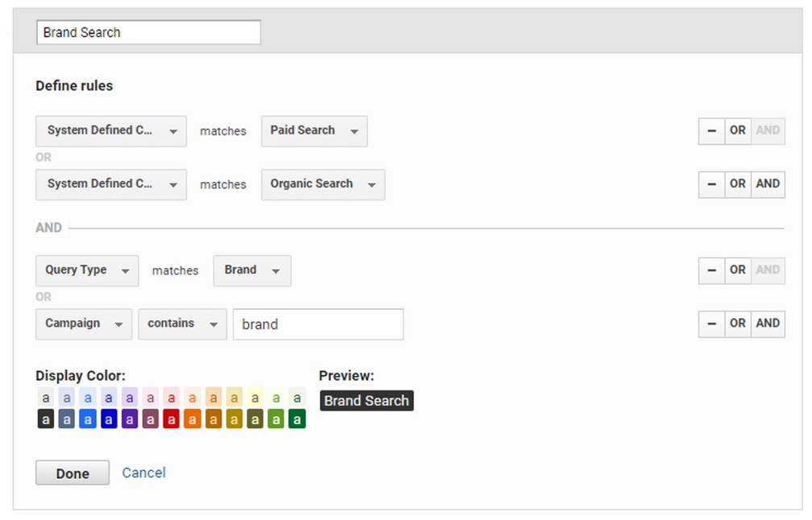Select the pale yellow swatch above dark olive
The image size is (812, 520).
click(255, 398)
